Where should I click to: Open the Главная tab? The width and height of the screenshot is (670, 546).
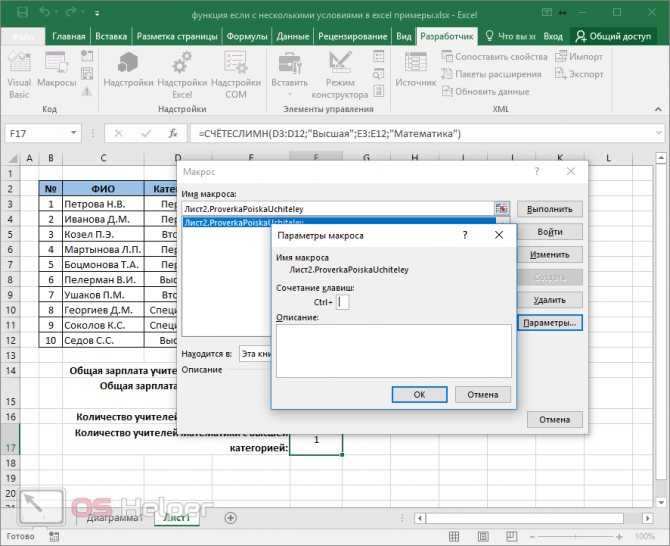pos(68,36)
